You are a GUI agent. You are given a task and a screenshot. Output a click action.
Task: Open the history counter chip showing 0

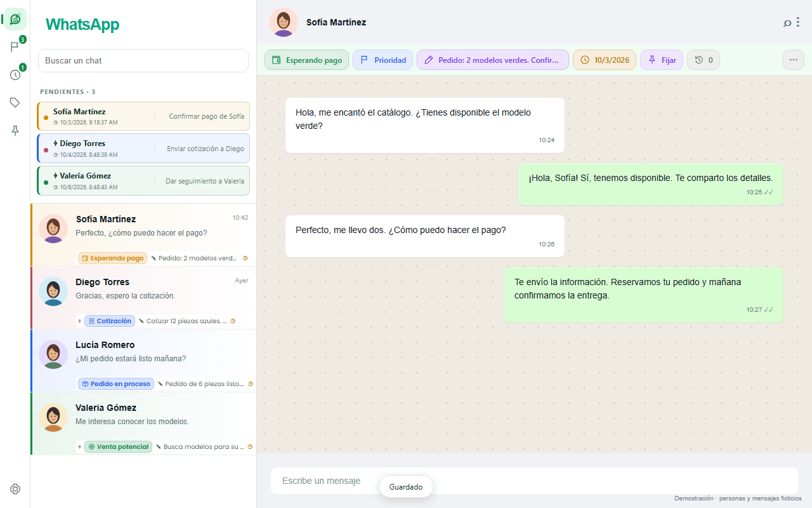click(x=704, y=60)
